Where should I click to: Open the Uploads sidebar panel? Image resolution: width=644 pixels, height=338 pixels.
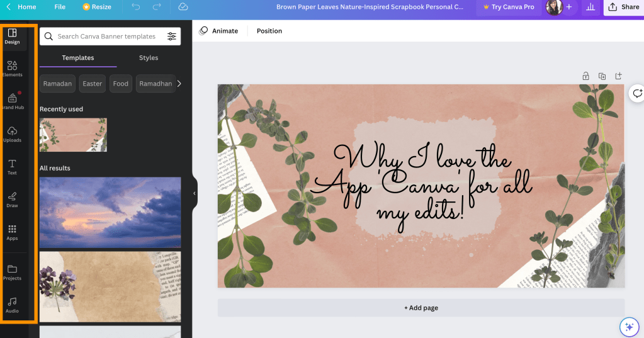(x=12, y=133)
